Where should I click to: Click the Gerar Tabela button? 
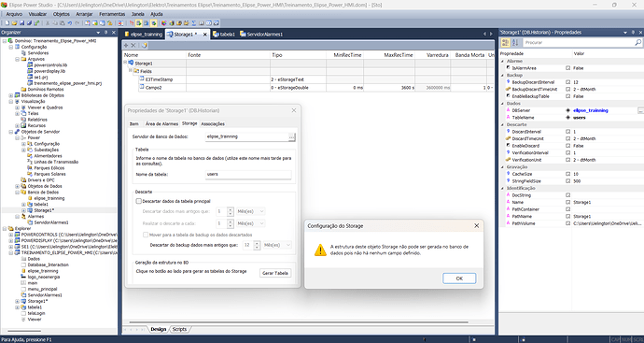[275, 273]
